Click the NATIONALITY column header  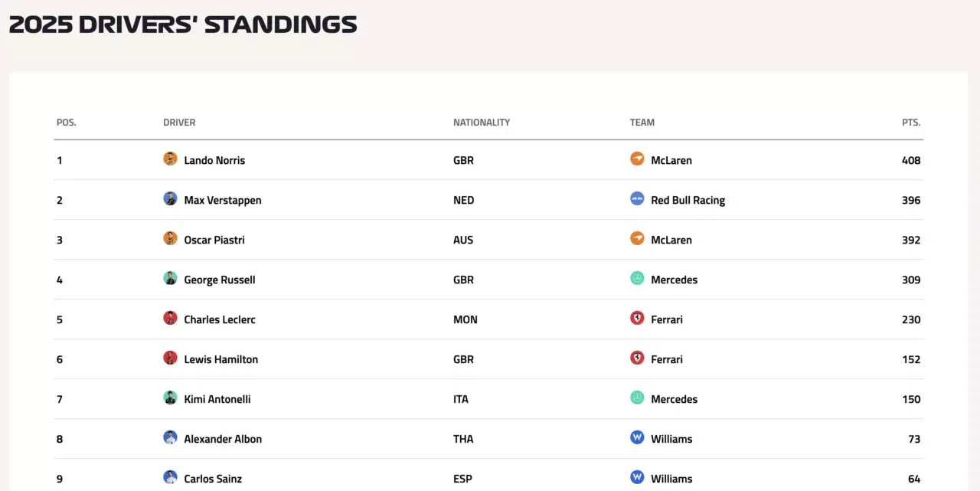pyautogui.click(x=482, y=123)
